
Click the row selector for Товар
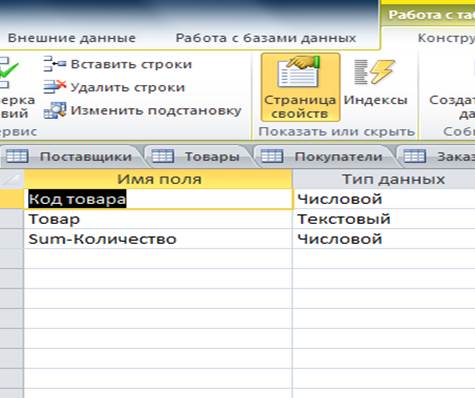pyautogui.click(x=12, y=219)
